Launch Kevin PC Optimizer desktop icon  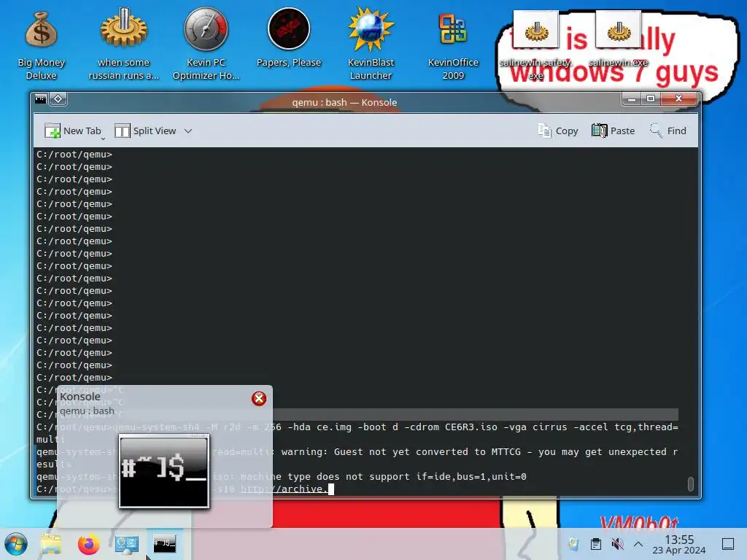[x=206, y=45]
